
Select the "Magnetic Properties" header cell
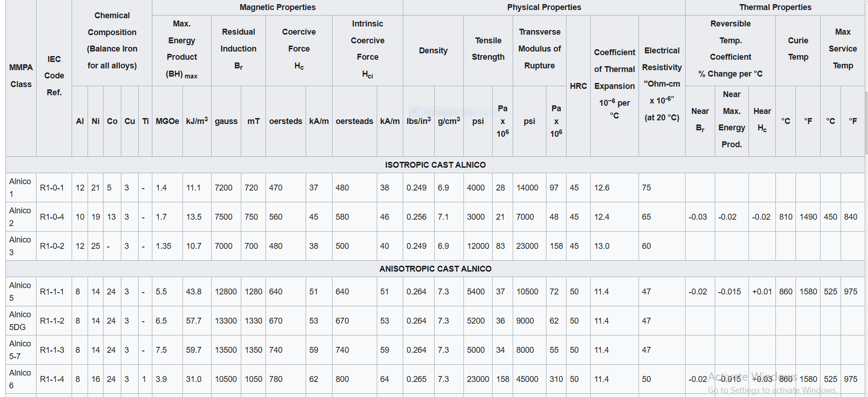coord(277,7)
